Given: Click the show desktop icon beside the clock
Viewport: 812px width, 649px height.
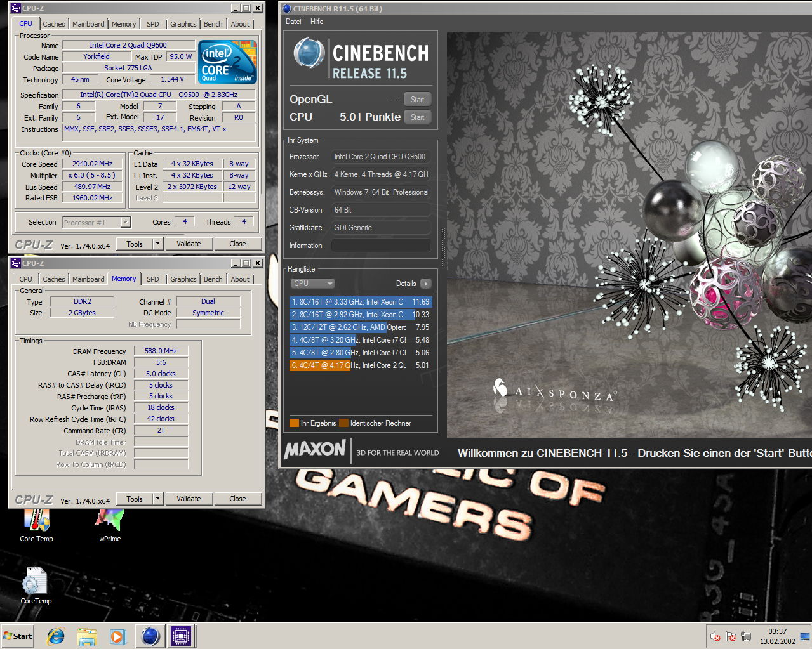Looking at the screenshot, I should point(805,636).
